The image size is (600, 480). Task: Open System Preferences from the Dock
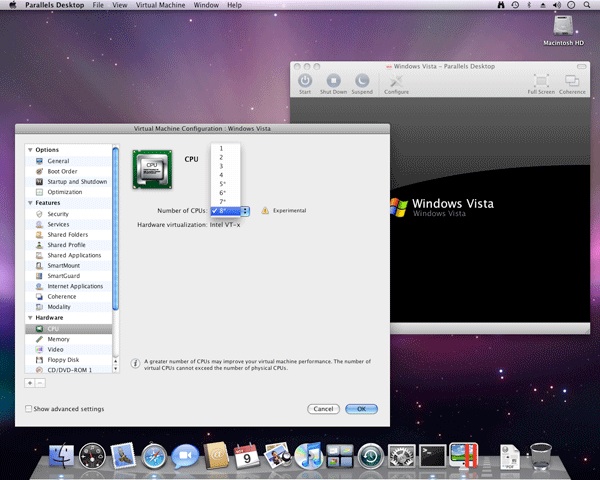(x=401, y=456)
